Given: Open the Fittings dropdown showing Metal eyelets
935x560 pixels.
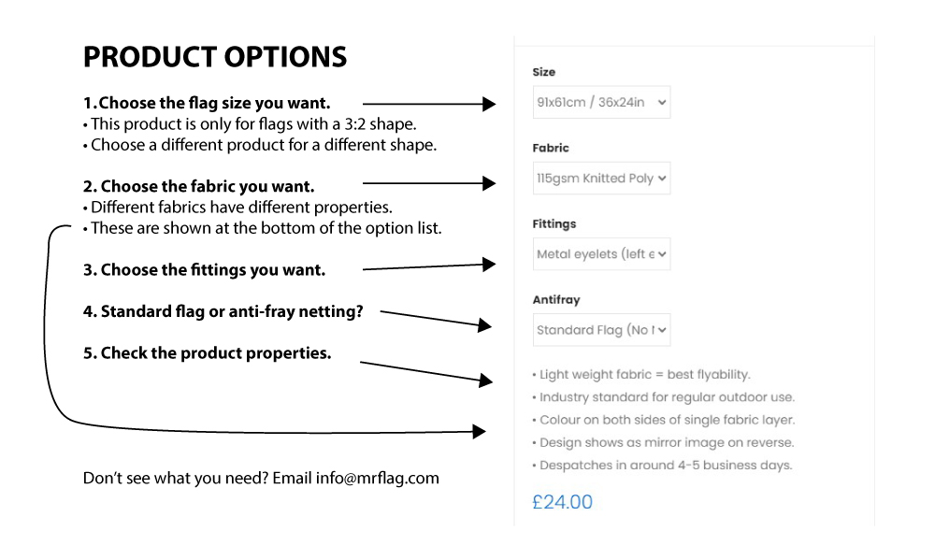Looking at the screenshot, I should click(601, 254).
